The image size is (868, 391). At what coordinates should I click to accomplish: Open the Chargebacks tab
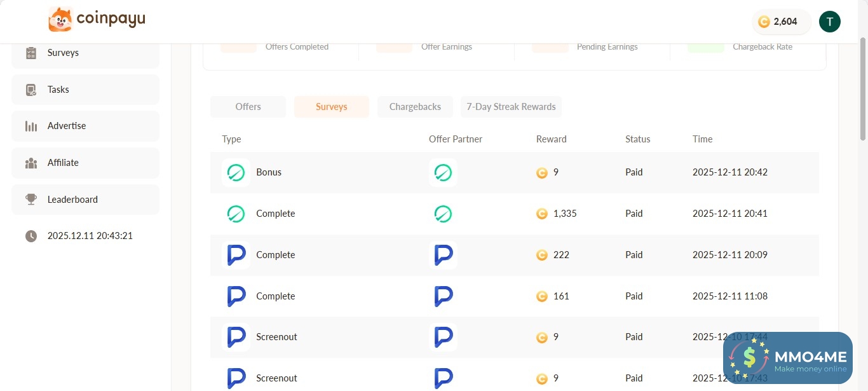tap(415, 106)
